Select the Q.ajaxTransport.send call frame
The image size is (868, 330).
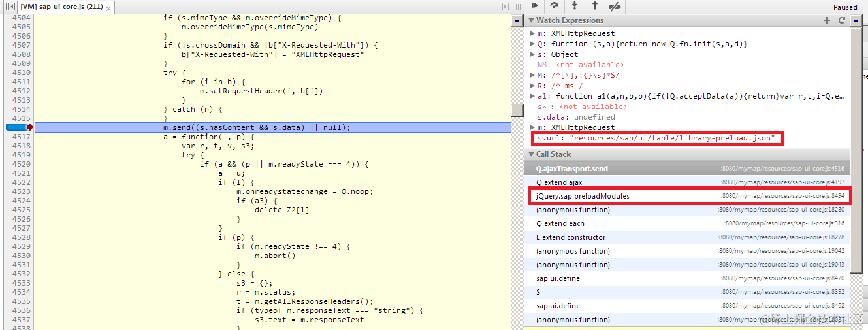[688, 169]
